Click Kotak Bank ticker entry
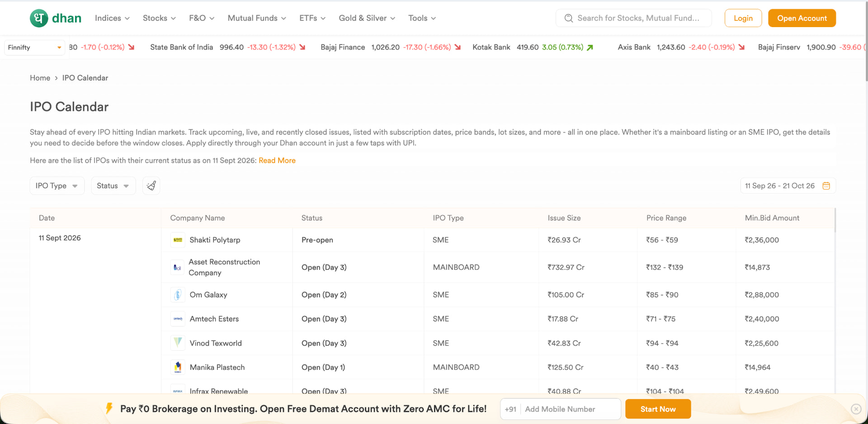This screenshot has height=424, width=868. tap(533, 47)
